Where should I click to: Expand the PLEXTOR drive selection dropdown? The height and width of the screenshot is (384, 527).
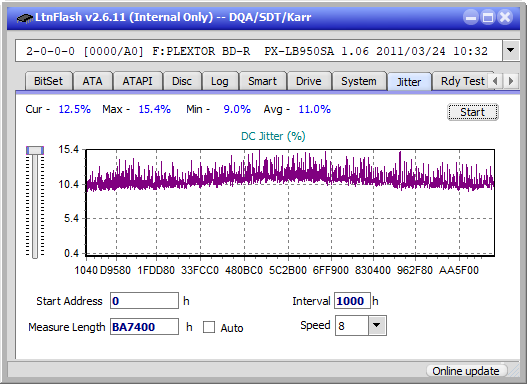pyautogui.click(x=511, y=51)
